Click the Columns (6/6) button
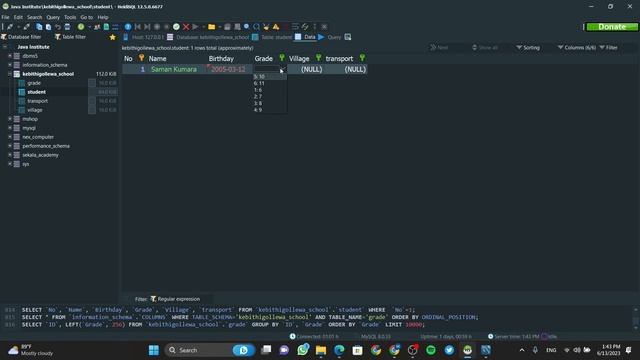Viewport: 640px width, 360px height. click(577, 48)
